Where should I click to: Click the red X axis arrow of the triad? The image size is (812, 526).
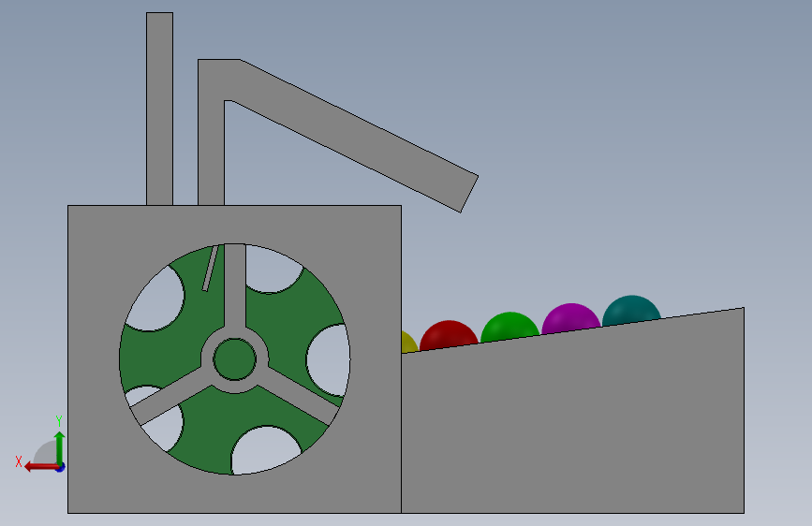pos(41,467)
